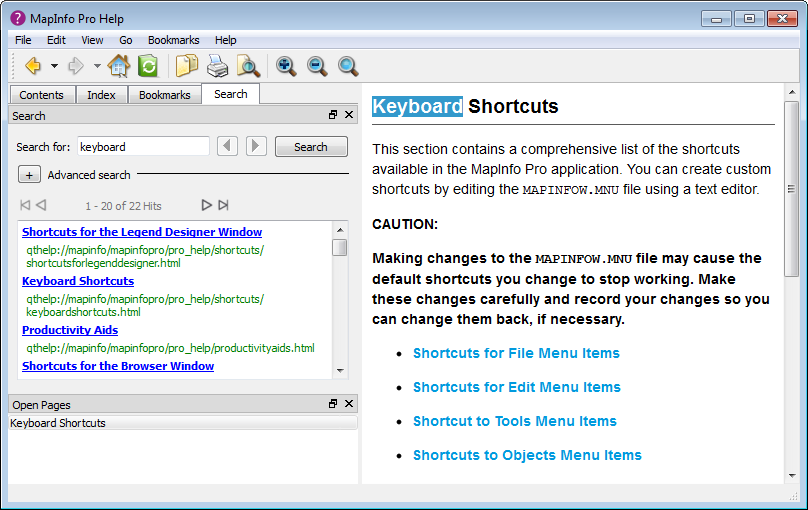Image resolution: width=808 pixels, height=510 pixels.
Task: Float the Search panel
Action: [x=333, y=115]
